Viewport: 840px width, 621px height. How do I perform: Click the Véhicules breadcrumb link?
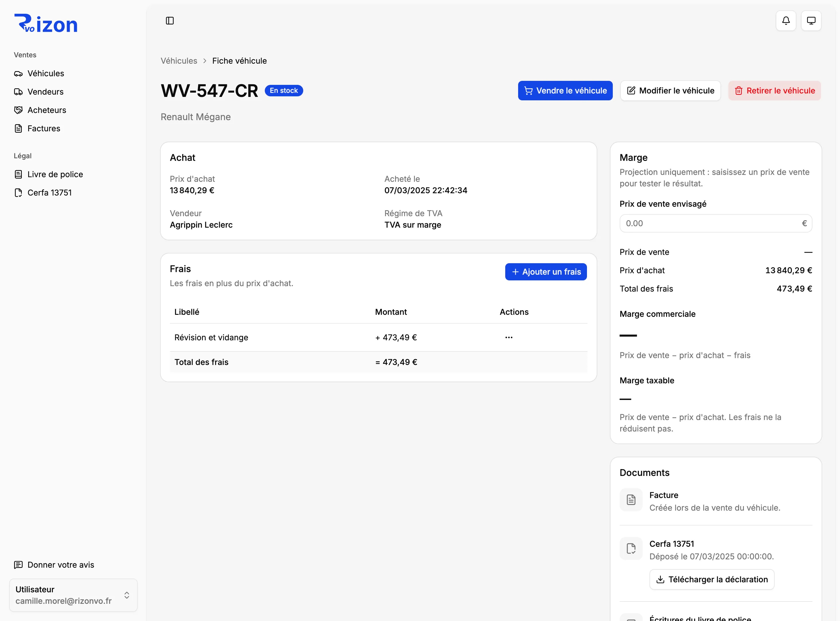click(x=179, y=61)
